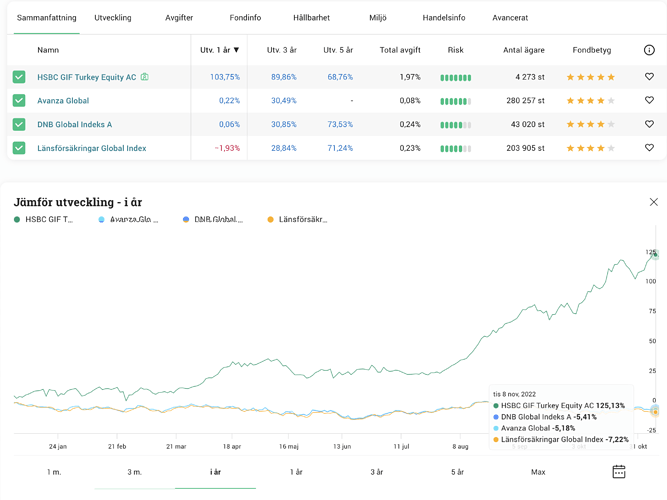The image size is (667, 500).
Task: Open the Hållbarhet tab
Action: tap(311, 17)
